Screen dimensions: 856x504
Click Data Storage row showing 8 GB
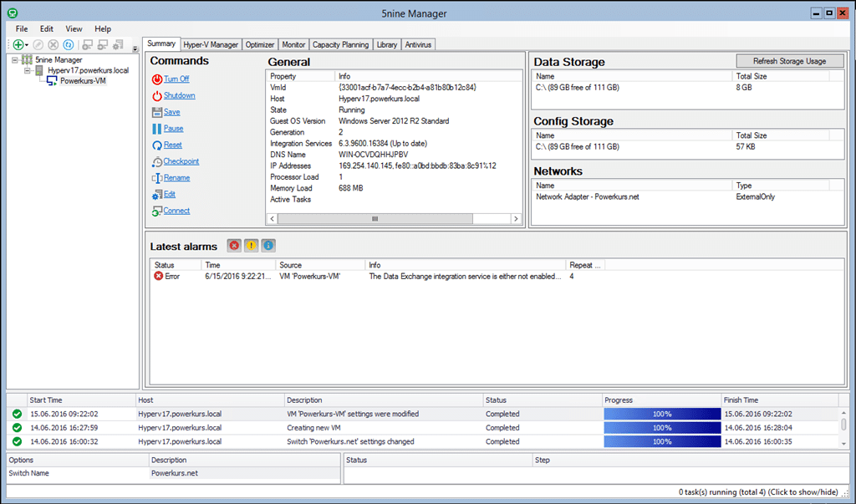coord(687,88)
